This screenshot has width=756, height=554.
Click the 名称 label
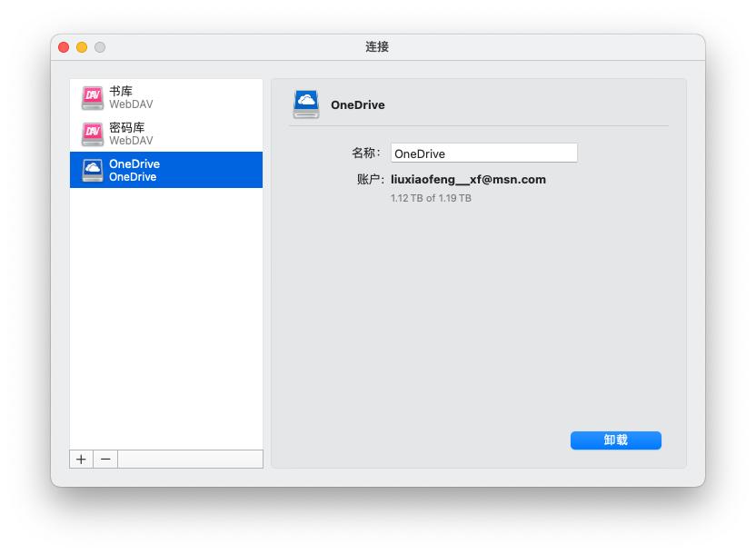[x=366, y=153]
